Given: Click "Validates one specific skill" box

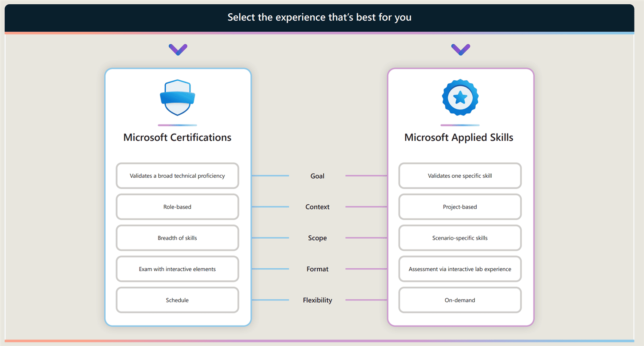Looking at the screenshot, I should coord(460,176).
